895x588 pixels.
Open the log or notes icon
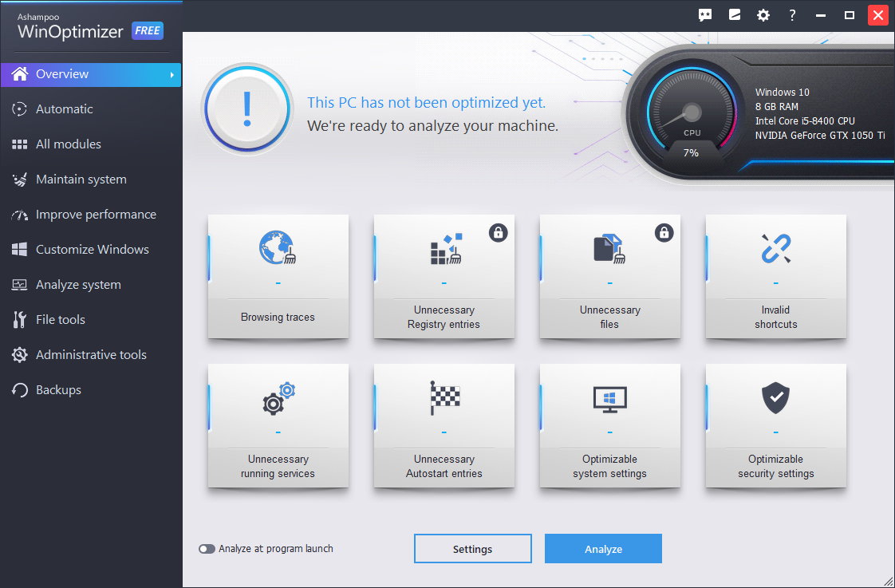point(734,14)
